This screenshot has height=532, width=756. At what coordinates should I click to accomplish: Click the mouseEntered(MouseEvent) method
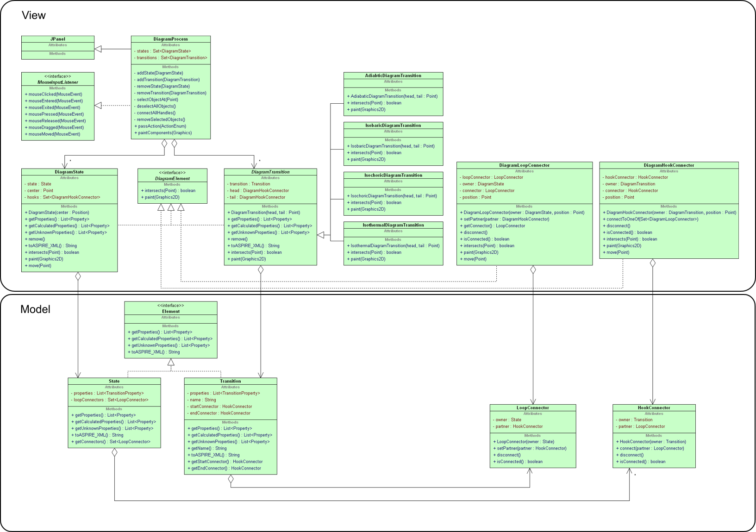click(54, 101)
